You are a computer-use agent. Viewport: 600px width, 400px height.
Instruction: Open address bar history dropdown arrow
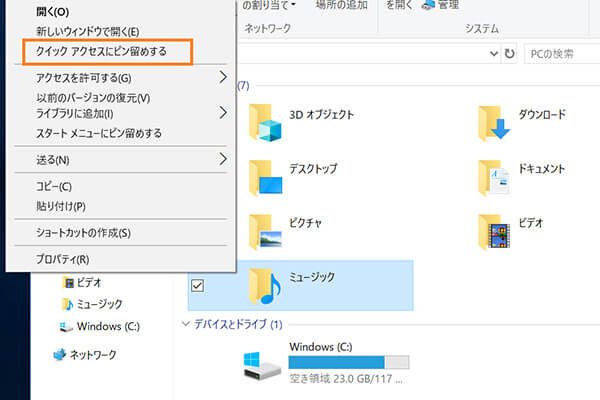pos(494,54)
